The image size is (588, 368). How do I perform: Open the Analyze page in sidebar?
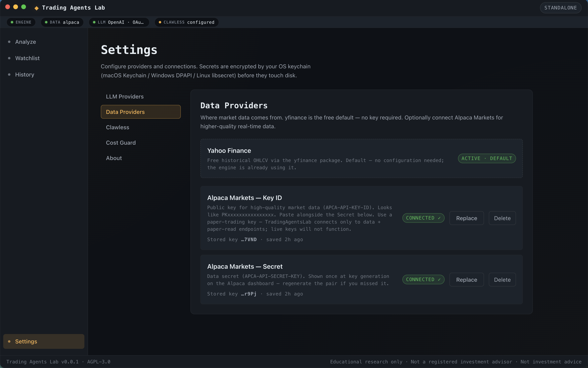(26, 42)
